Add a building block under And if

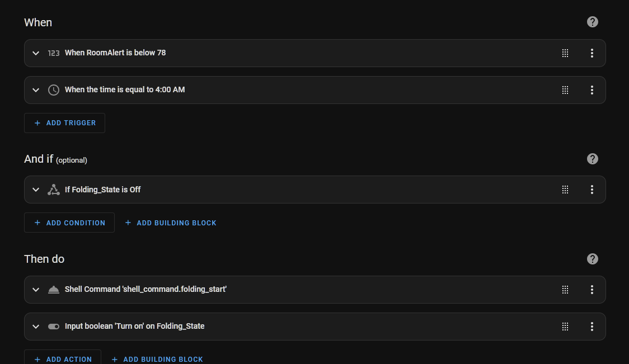click(x=171, y=223)
